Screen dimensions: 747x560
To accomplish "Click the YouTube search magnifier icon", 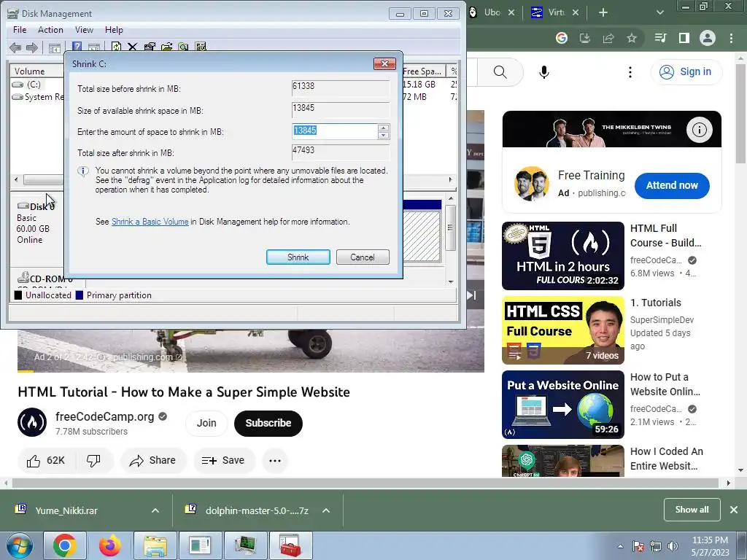I will tap(500, 72).
